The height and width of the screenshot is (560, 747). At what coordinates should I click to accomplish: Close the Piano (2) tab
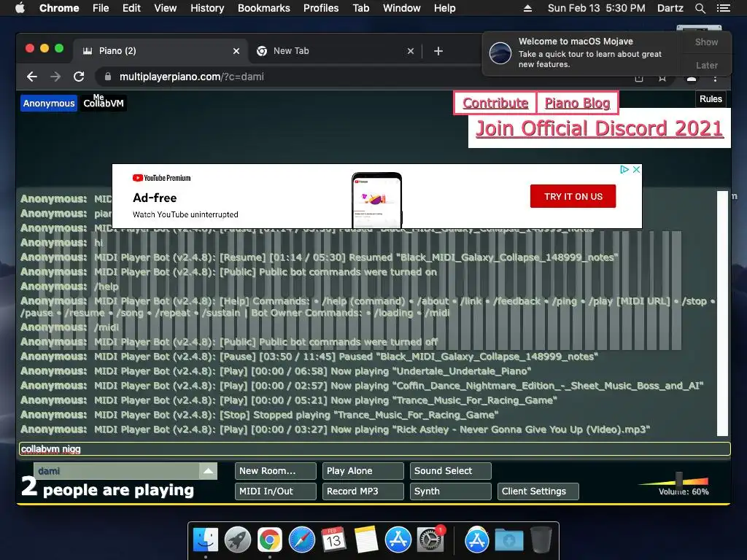(x=236, y=51)
